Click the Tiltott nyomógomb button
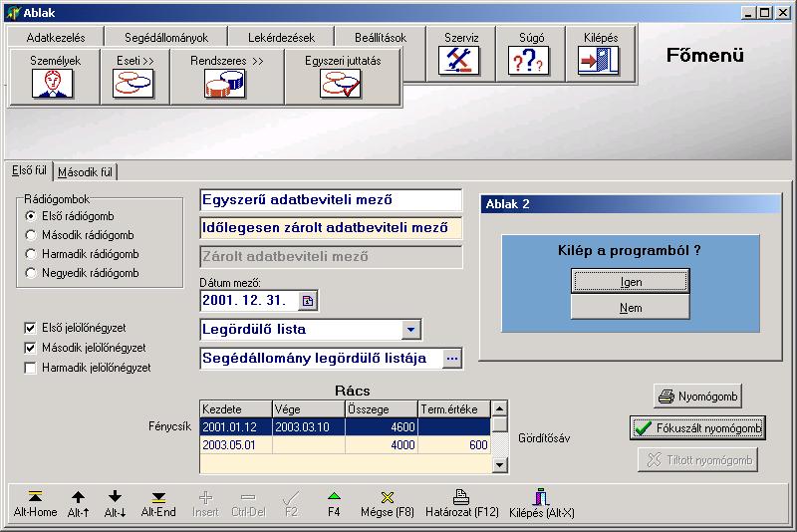The height and width of the screenshot is (532, 797). click(x=697, y=460)
